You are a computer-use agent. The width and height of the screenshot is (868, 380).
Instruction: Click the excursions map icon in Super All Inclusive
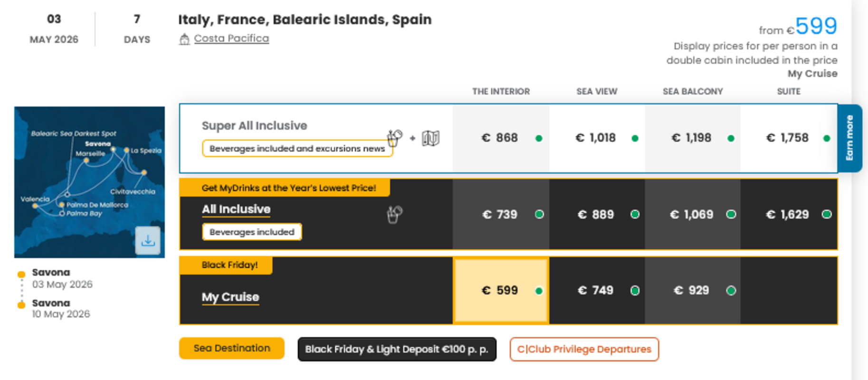[430, 138]
